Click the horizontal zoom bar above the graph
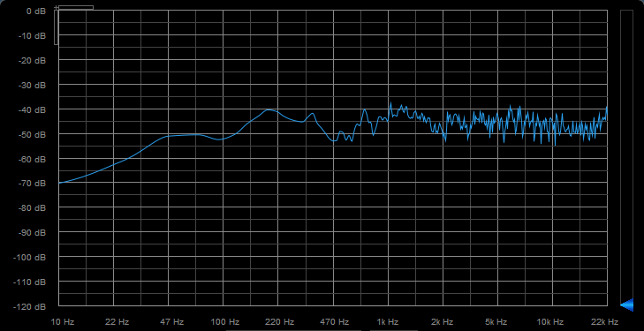Viewport: 644px width, 331px height. 76,7
